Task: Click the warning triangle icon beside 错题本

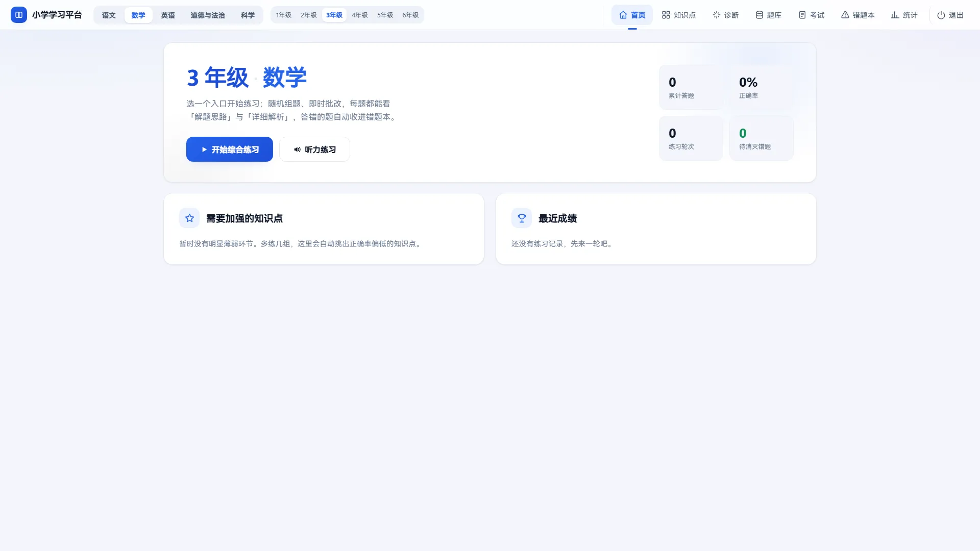Action: (845, 15)
